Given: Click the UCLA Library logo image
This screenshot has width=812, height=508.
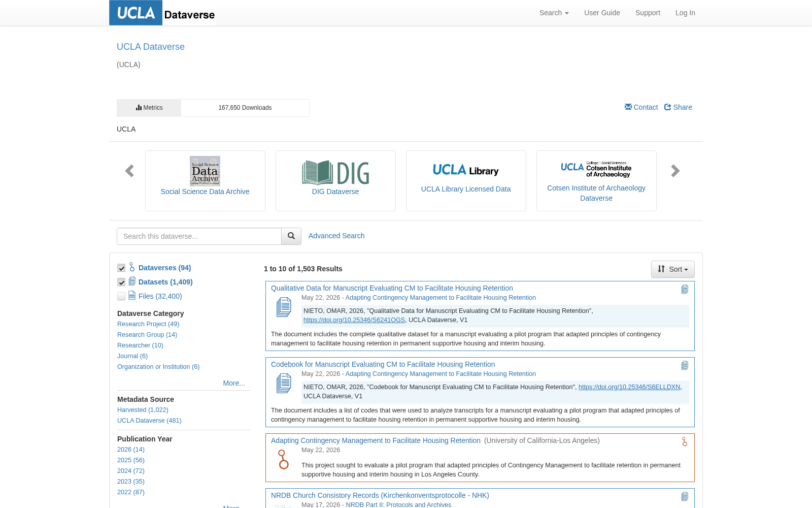Looking at the screenshot, I should [x=466, y=170].
